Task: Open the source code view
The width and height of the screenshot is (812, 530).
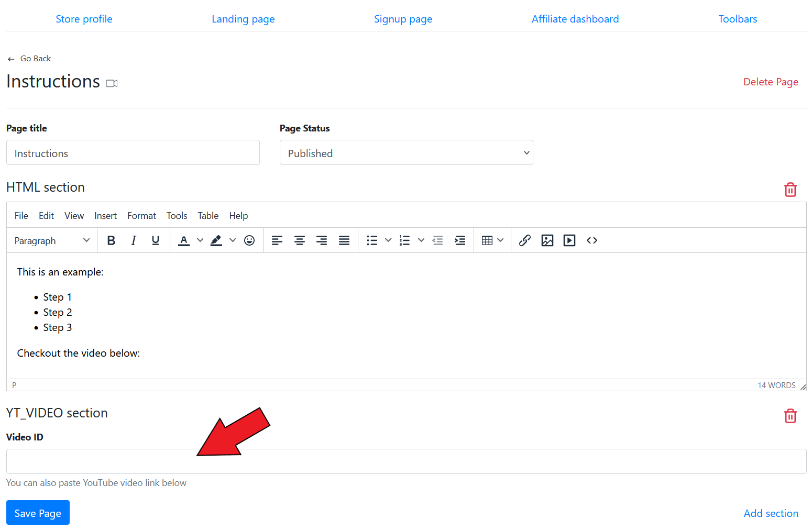Action: (x=592, y=240)
